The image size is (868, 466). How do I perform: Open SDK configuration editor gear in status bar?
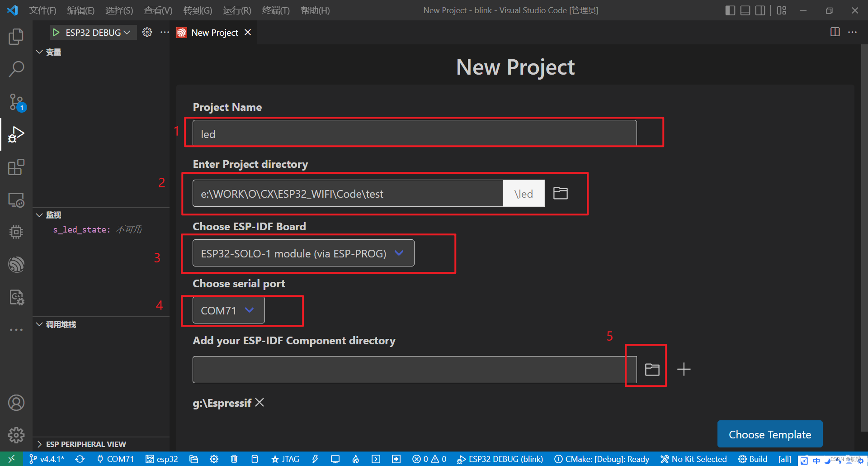click(x=214, y=459)
